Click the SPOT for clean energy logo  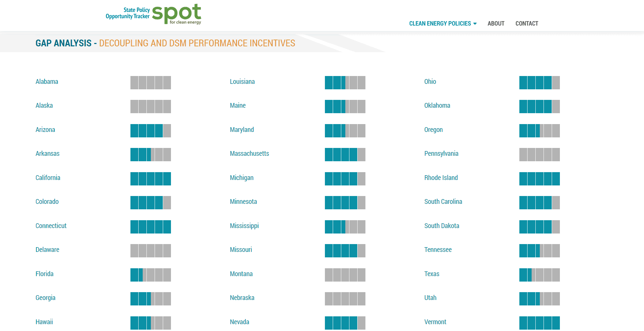point(154,14)
